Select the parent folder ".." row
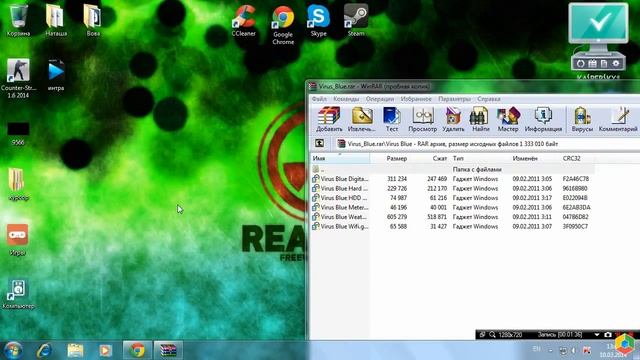640x360 pixels. pos(452,169)
